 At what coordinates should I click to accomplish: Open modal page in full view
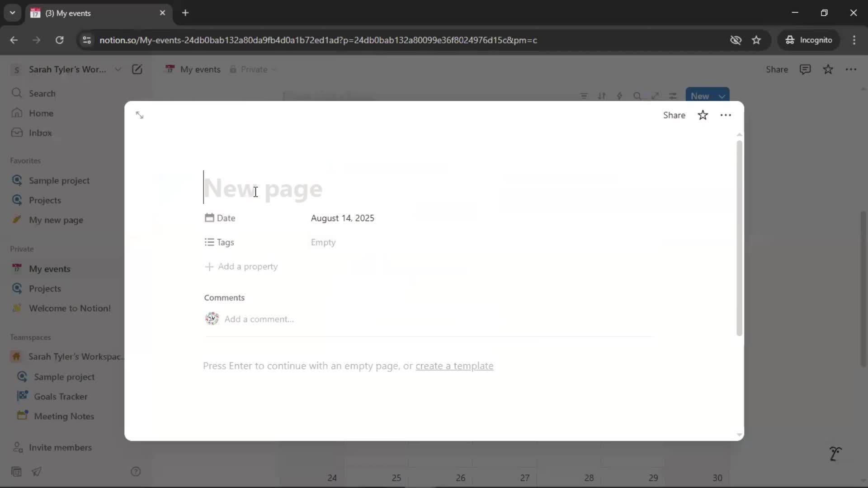click(140, 115)
